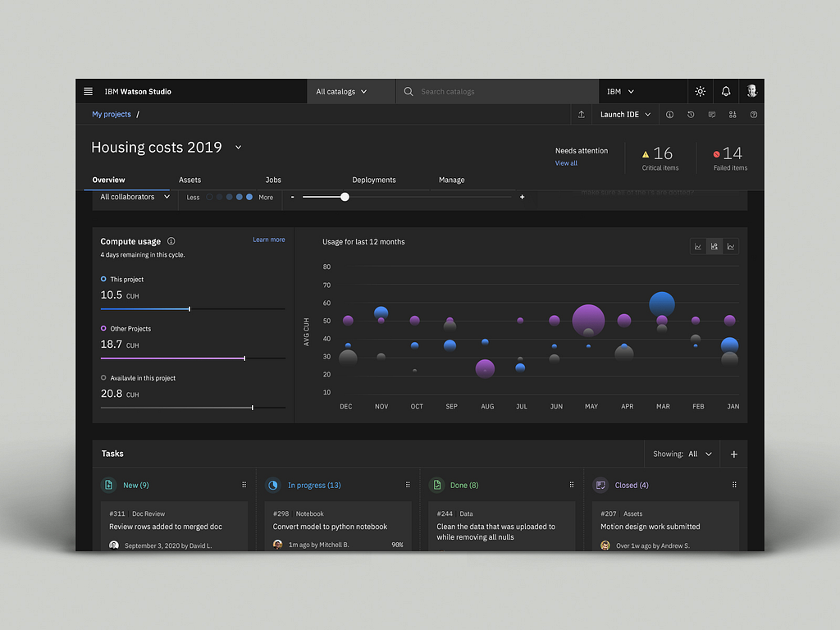This screenshot has width=840, height=630.
Task: Go to My projects breadcrumb
Action: [112, 114]
